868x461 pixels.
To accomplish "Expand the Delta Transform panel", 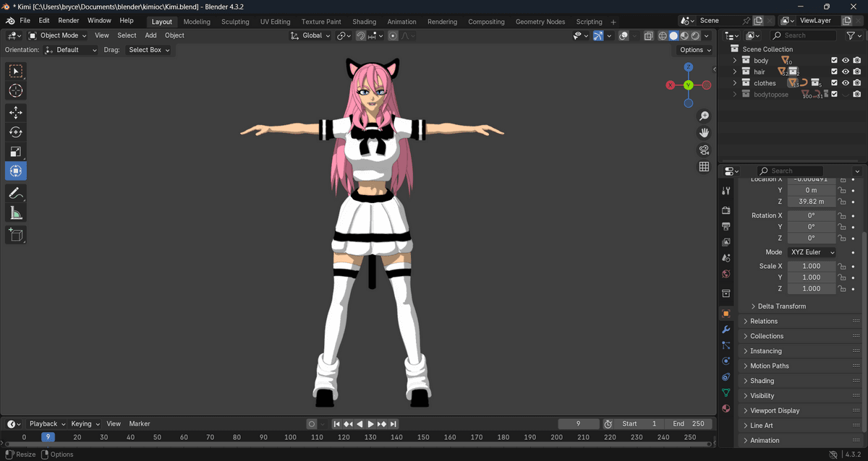I will click(x=781, y=306).
